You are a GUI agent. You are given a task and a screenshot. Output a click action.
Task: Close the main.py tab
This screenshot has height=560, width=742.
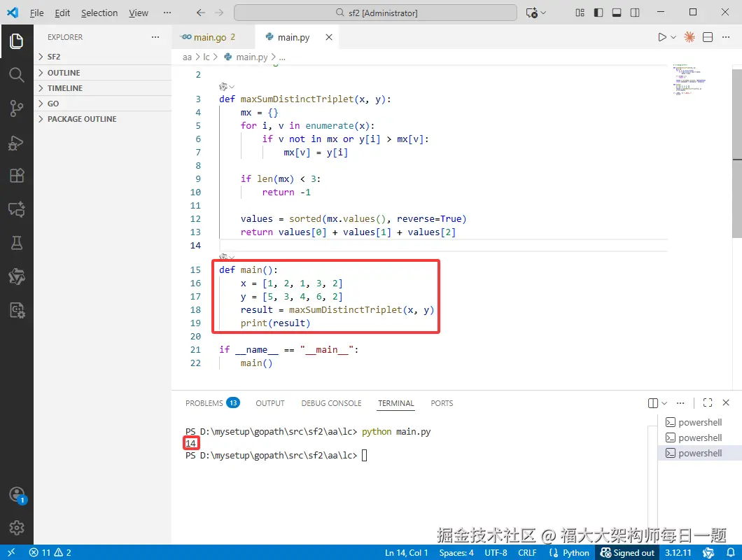(329, 37)
